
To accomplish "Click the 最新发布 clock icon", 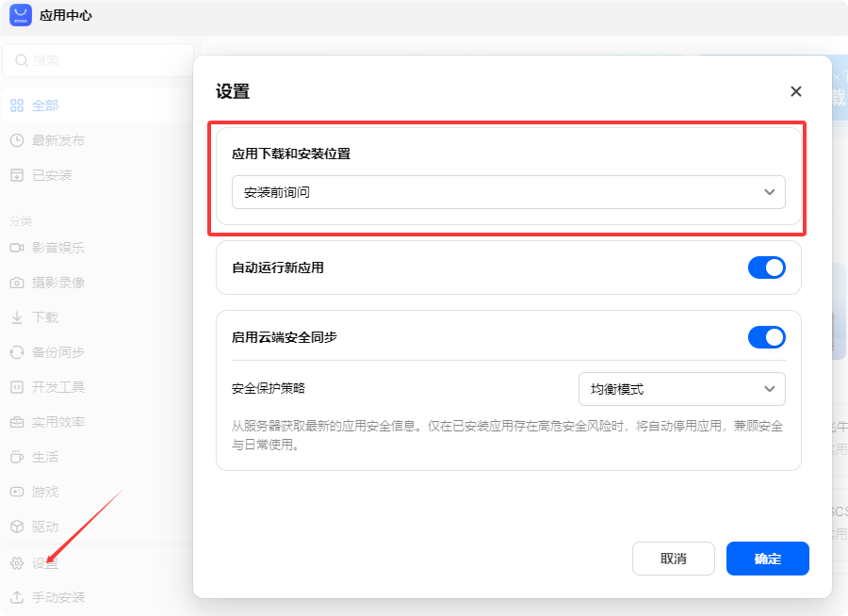I will coord(17,140).
